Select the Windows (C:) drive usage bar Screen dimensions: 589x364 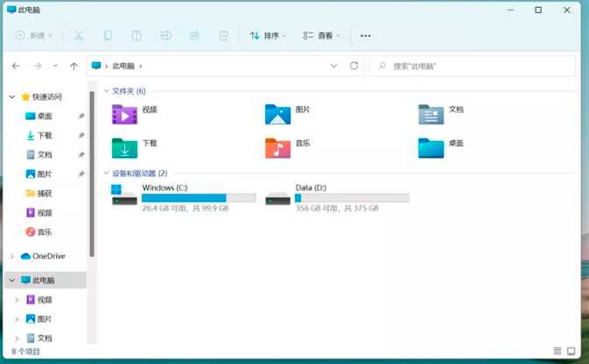pyautogui.click(x=198, y=198)
